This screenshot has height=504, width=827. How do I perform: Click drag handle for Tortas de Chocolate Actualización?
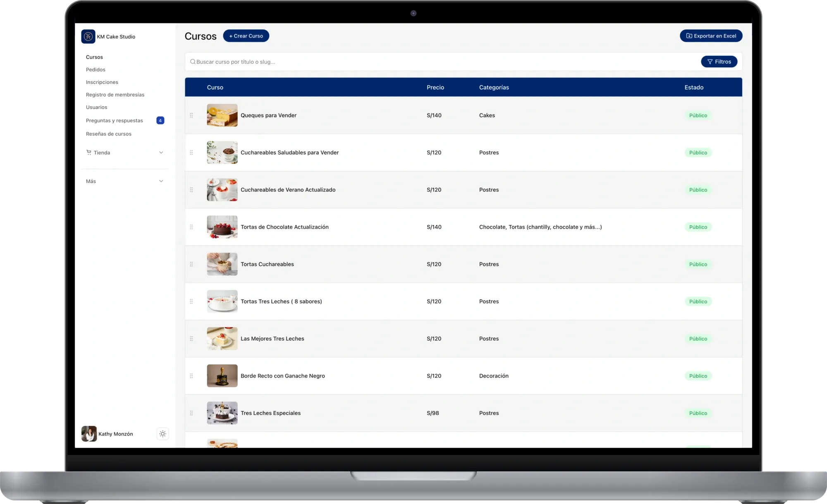pyautogui.click(x=191, y=227)
